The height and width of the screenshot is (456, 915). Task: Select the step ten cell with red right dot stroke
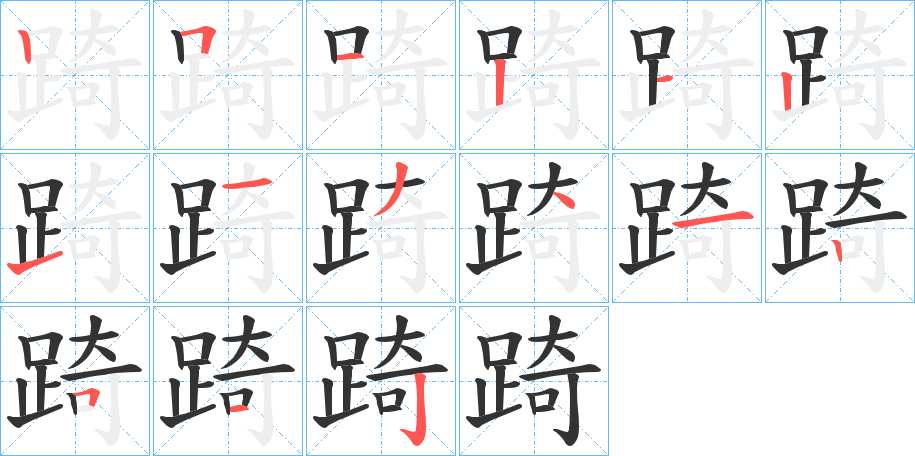(x=533, y=228)
